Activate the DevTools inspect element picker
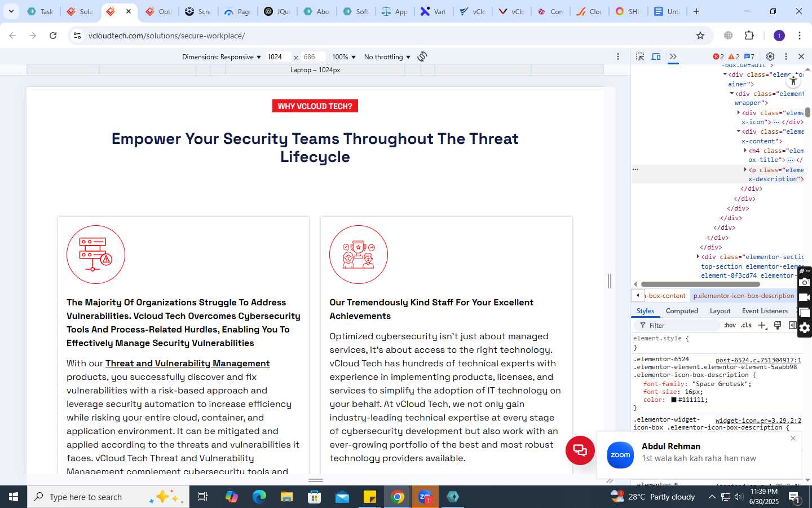This screenshot has width=812, height=508. pyautogui.click(x=640, y=56)
